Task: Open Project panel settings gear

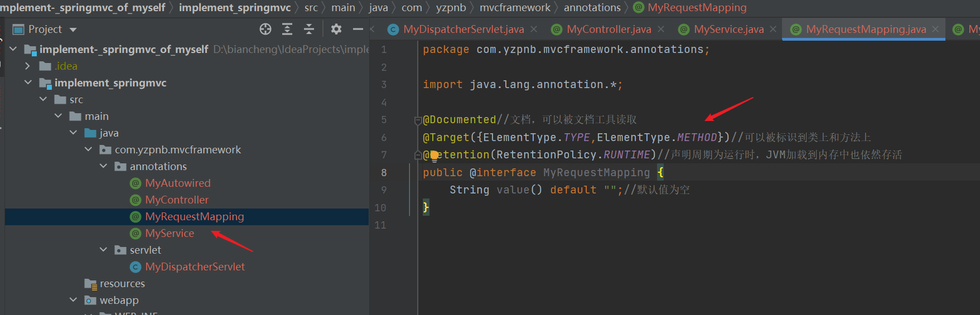Action: (x=336, y=29)
